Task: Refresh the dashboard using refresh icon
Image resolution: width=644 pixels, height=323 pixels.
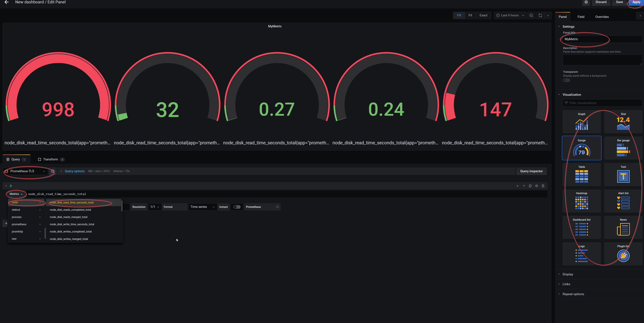Action: point(540,15)
